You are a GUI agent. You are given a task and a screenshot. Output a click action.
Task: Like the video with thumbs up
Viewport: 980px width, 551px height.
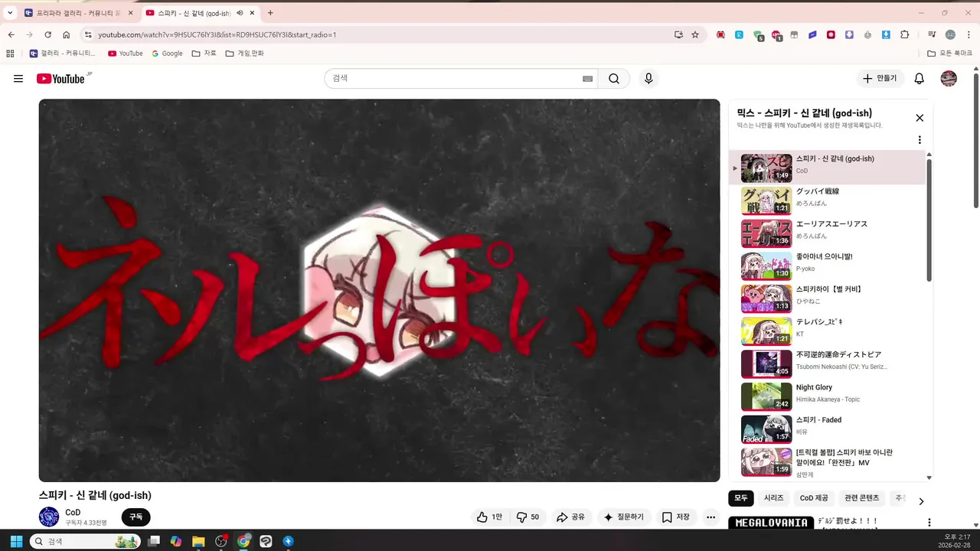tap(489, 517)
